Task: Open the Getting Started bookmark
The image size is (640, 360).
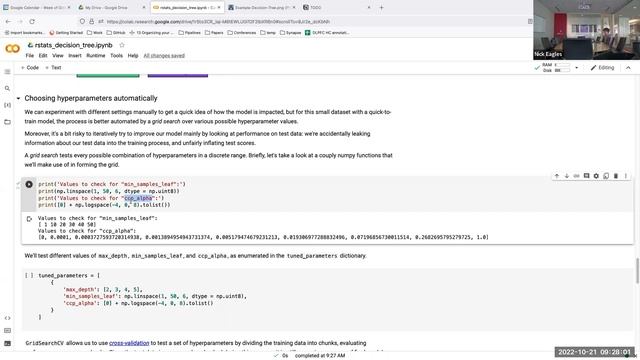Action: tap(66, 33)
